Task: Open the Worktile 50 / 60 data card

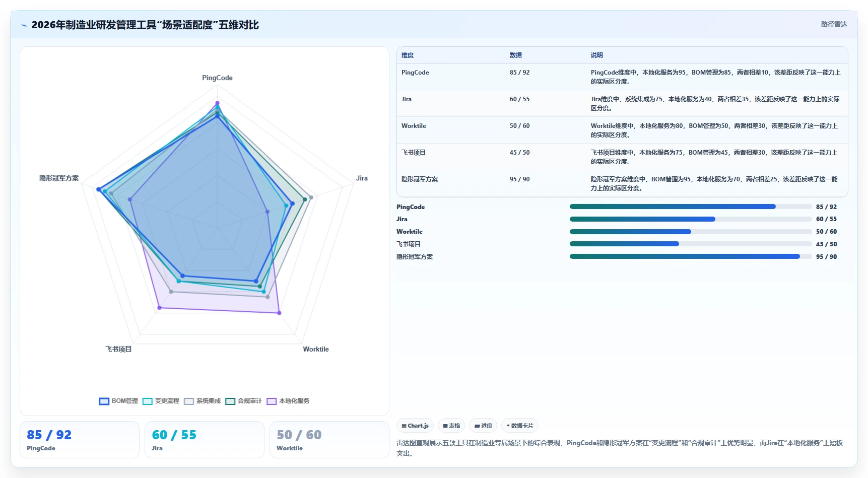Action: 329,440
